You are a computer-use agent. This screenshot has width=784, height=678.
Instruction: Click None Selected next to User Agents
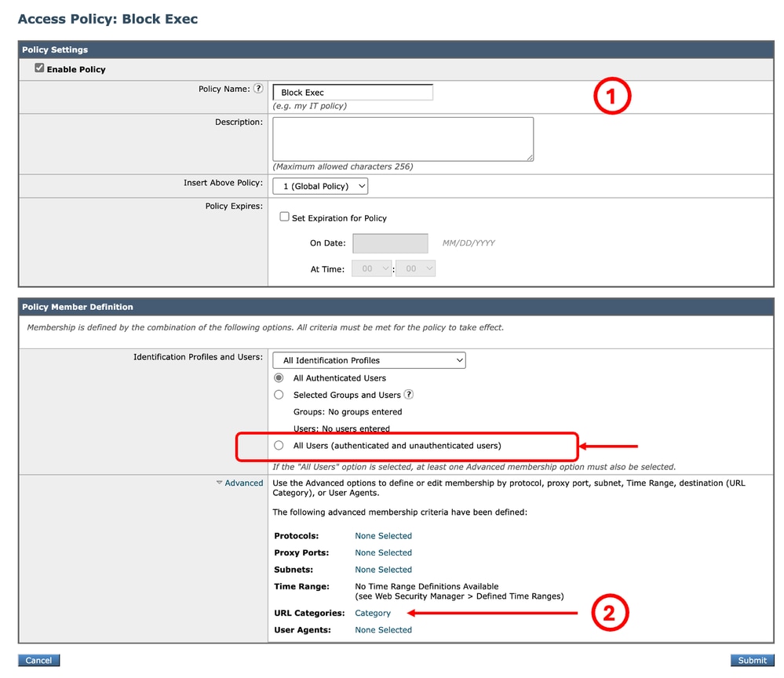pyautogui.click(x=383, y=629)
